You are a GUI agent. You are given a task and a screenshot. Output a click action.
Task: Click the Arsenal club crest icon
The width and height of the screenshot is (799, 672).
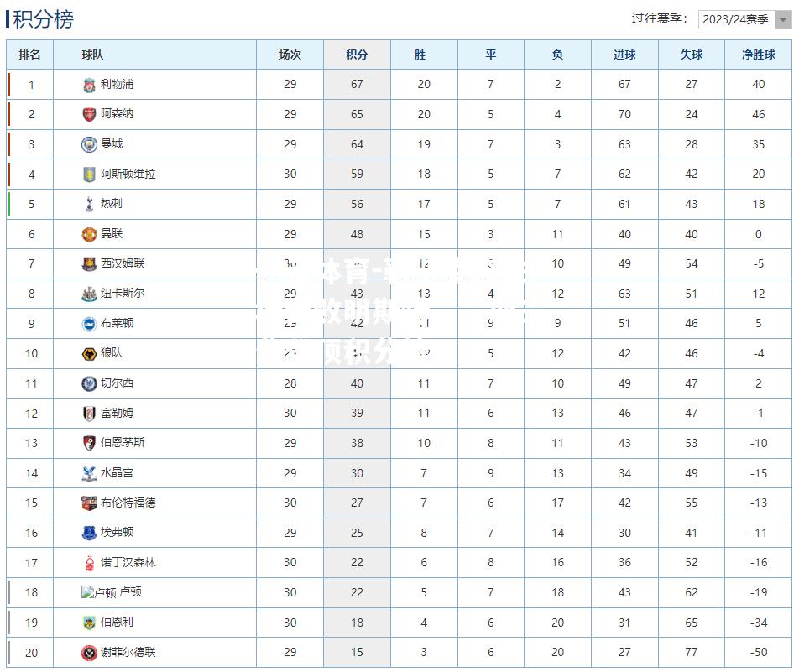click(89, 115)
